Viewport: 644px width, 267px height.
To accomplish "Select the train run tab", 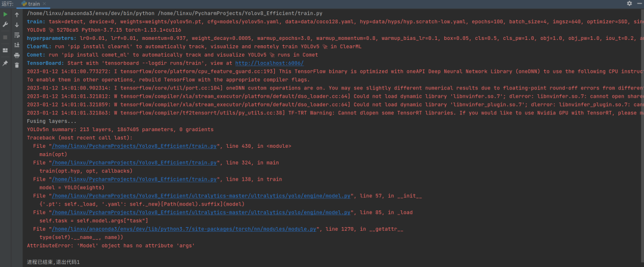I will coord(31,4).
